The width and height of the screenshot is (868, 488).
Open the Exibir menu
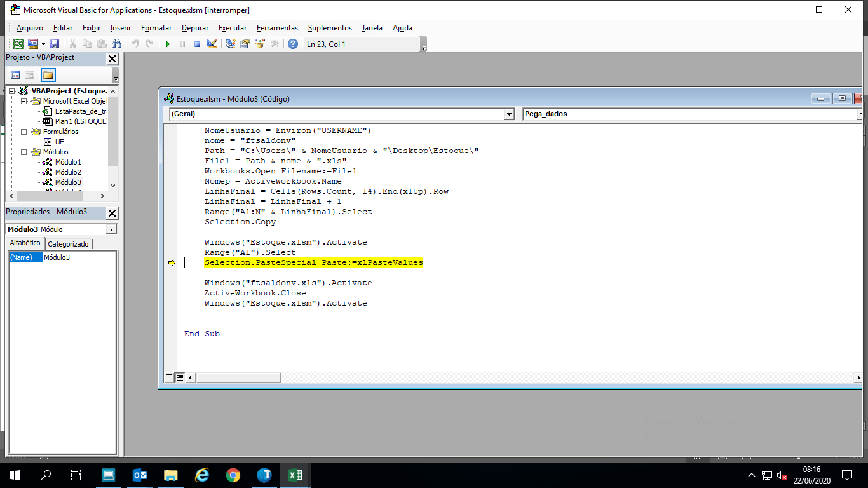[92, 28]
